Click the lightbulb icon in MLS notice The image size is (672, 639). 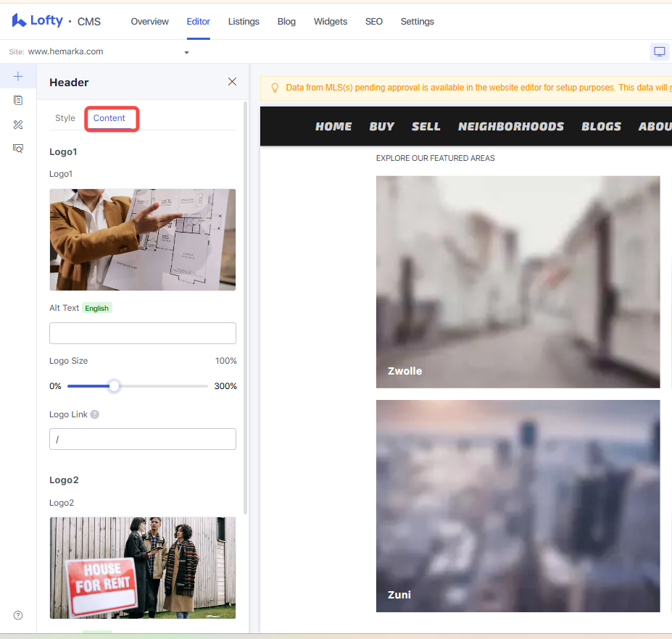(x=275, y=88)
